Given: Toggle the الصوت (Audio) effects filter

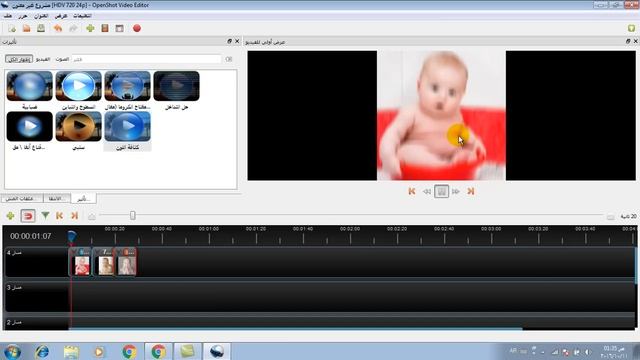Looking at the screenshot, I should point(62,59).
